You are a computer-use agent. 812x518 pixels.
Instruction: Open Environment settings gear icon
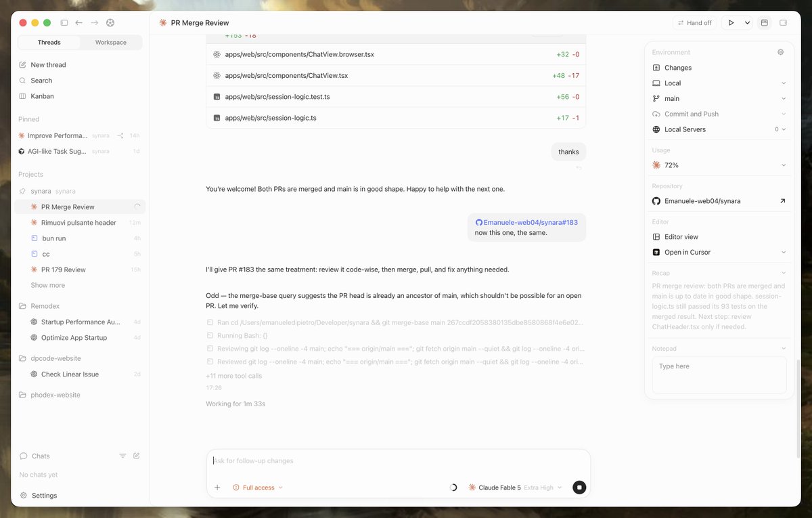pos(780,52)
